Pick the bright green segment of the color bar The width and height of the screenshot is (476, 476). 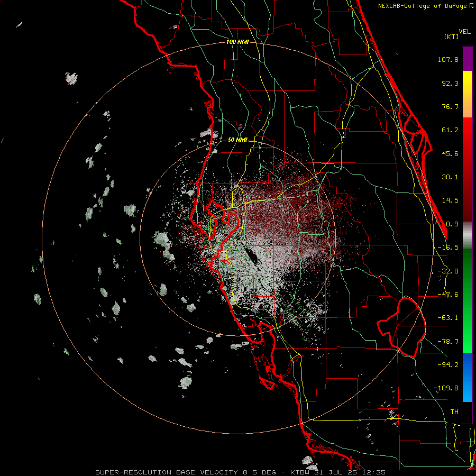pyautogui.click(x=467, y=300)
